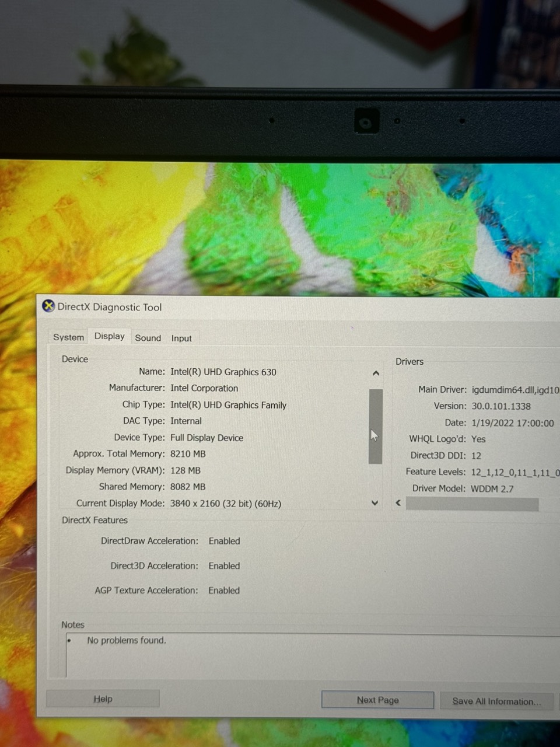Click the Help button
Screen dimensions: 560x747
click(103, 699)
